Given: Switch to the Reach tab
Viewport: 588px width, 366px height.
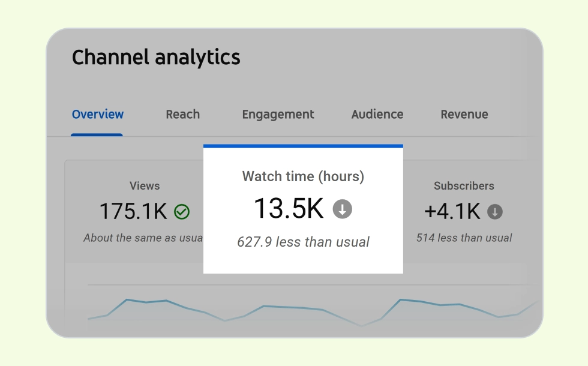Looking at the screenshot, I should pos(182,115).
